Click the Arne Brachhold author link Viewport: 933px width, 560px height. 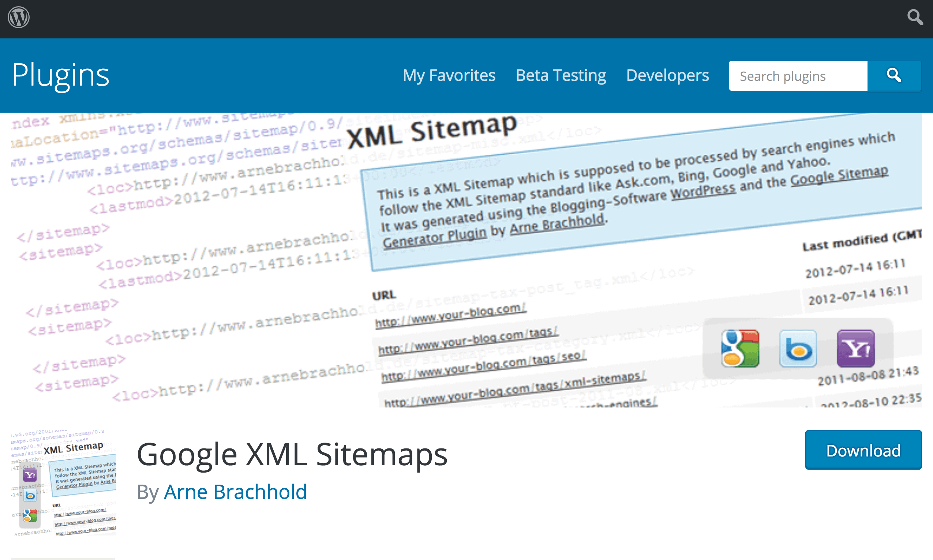click(x=236, y=492)
